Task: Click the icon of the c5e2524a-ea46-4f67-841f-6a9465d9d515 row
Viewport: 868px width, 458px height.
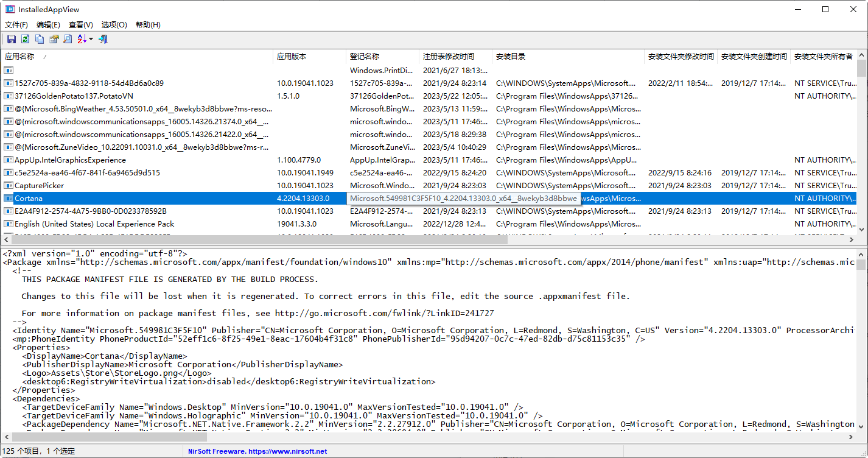Action: click(x=9, y=173)
